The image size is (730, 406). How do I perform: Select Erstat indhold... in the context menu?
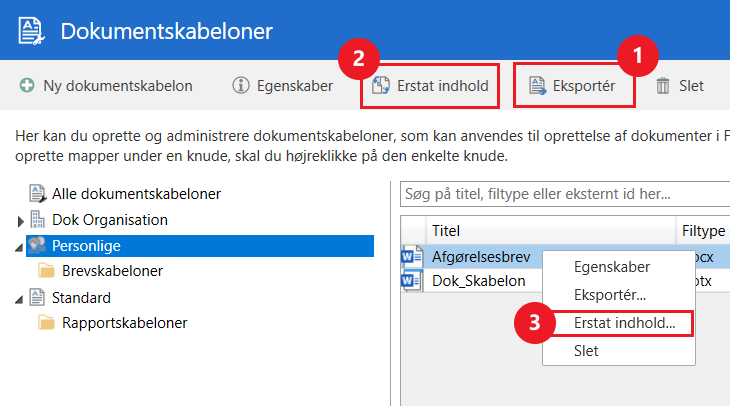624,323
